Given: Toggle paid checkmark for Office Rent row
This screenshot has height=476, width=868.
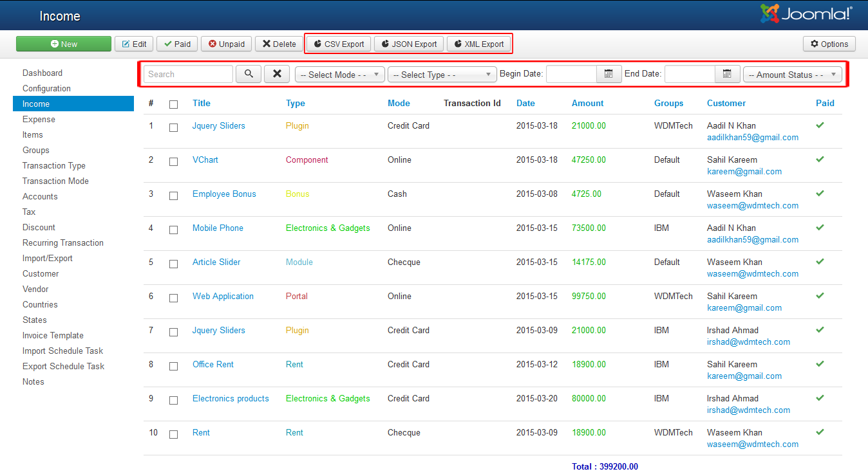Looking at the screenshot, I should [820, 363].
